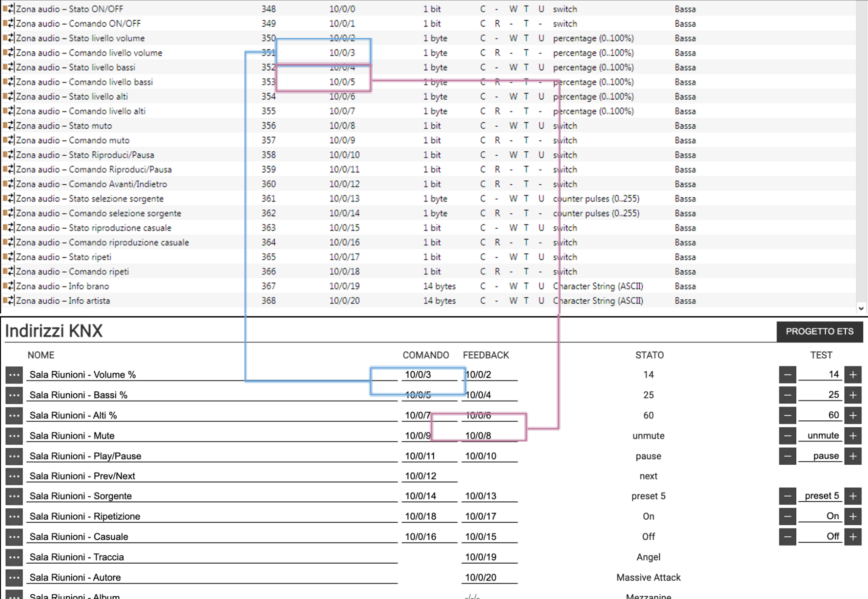
Task: Click object icon of Zona audio – Stato ON/OFF
Action: point(9,9)
